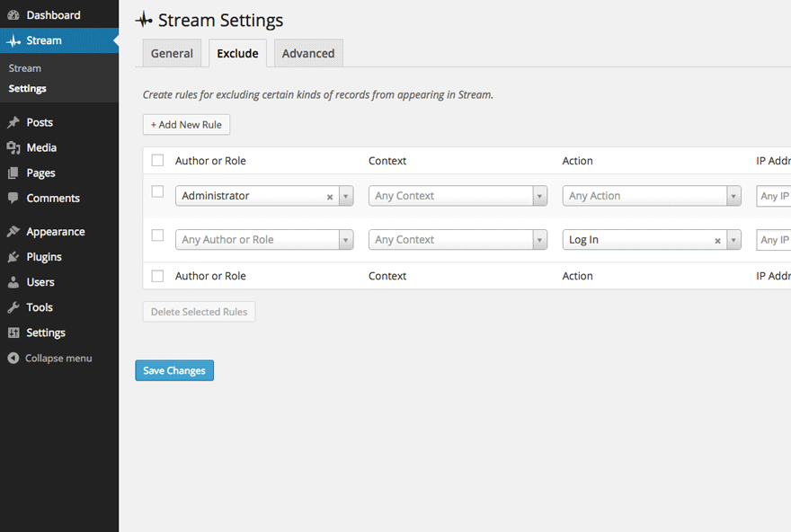
Task: Click Any IP field in Log In row
Action: pos(773,240)
